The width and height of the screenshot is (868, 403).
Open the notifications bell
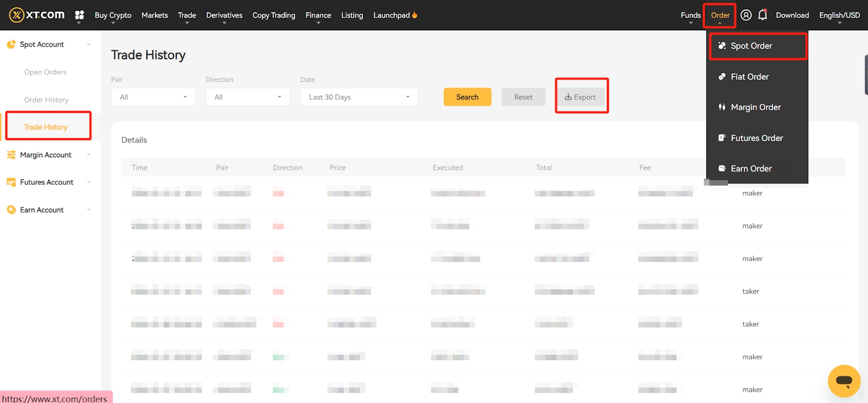click(762, 15)
